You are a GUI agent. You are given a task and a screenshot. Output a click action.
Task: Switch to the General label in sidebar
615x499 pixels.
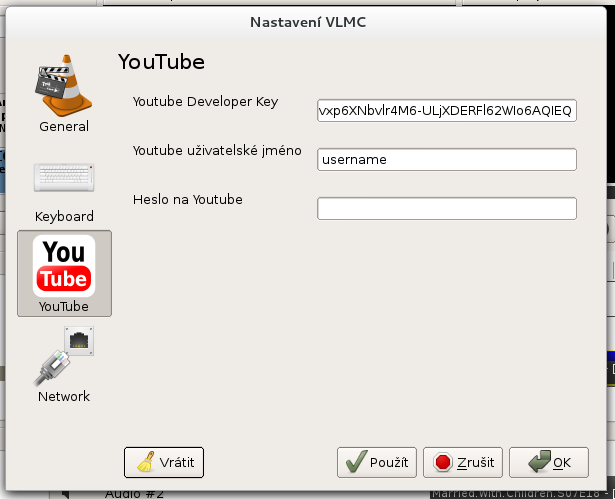[64, 127]
